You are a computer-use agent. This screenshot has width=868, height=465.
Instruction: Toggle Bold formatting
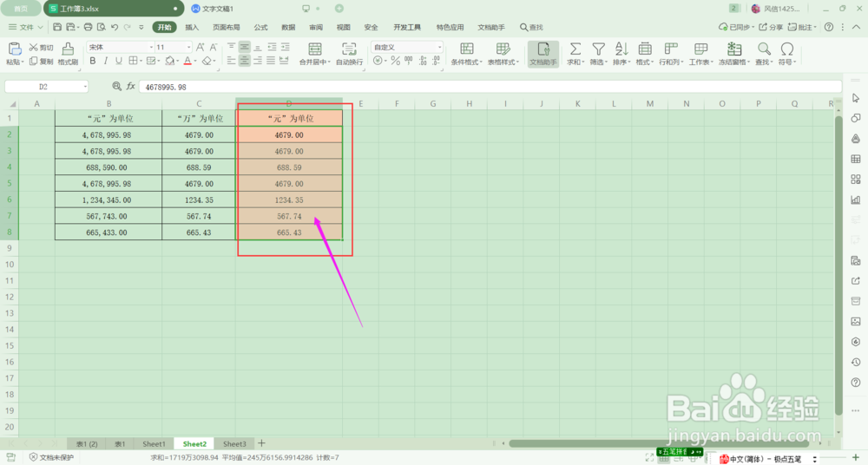[x=93, y=61]
